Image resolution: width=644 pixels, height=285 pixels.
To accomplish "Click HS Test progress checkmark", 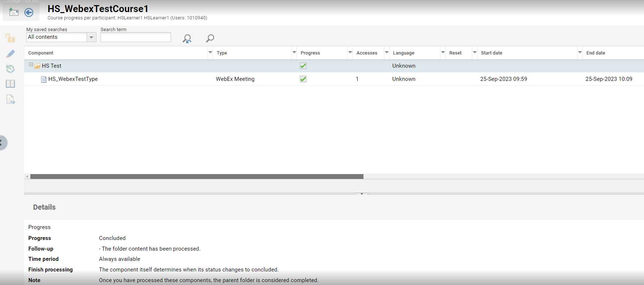I will click(303, 66).
